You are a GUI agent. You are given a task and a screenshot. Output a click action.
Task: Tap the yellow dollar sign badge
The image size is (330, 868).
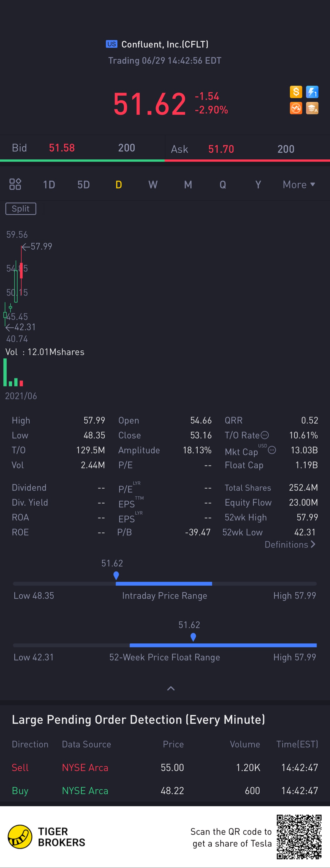point(296,92)
